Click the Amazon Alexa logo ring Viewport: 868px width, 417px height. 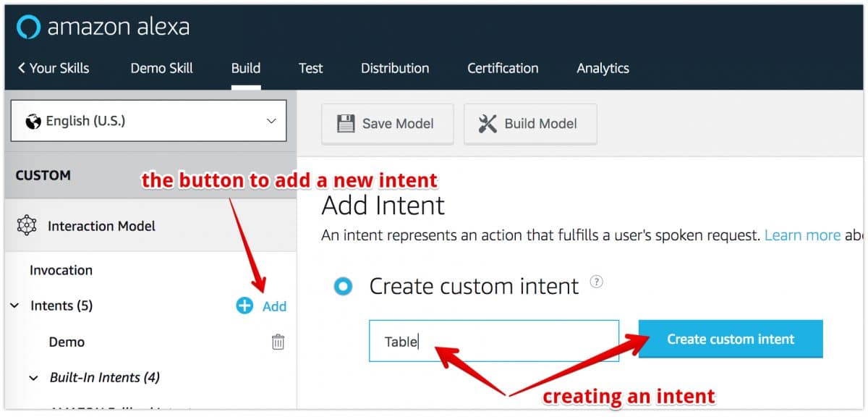(28, 28)
